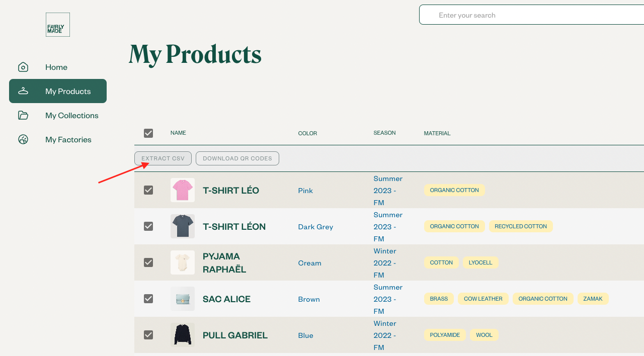Open the Pull Gabriel product name link
Viewport: 644px width, 356px height.
pyautogui.click(x=235, y=335)
